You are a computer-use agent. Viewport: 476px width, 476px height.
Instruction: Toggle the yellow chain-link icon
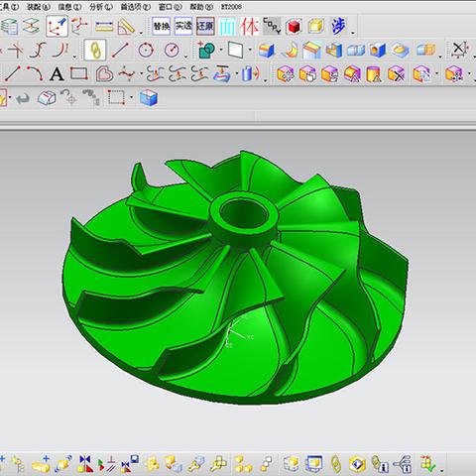(95, 50)
